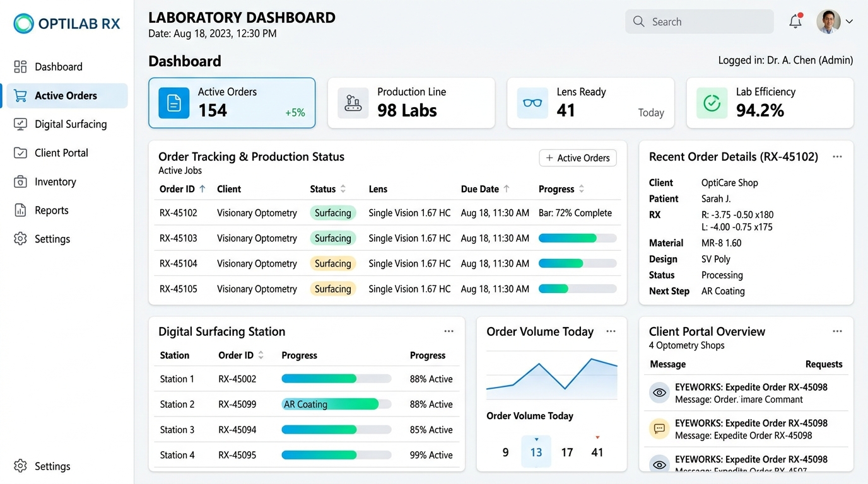The width and height of the screenshot is (868, 484).
Task: Open order RX-45102 row
Action: [x=387, y=213]
